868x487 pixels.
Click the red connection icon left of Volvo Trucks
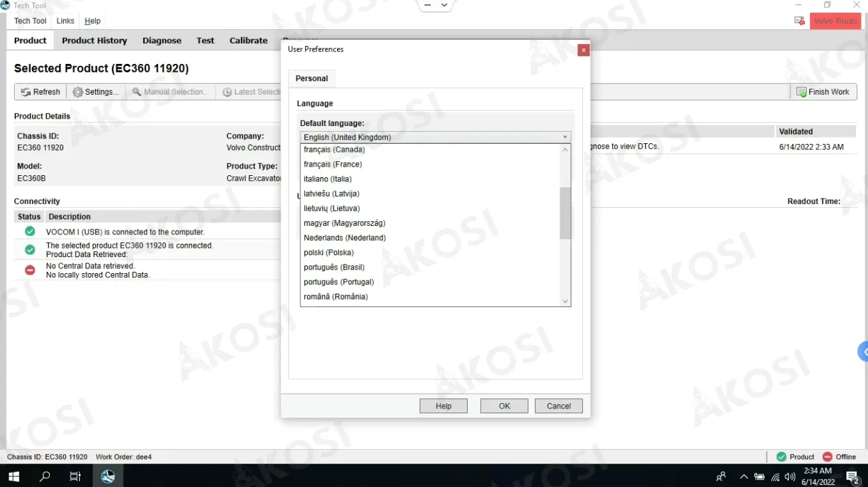pos(799,21)
